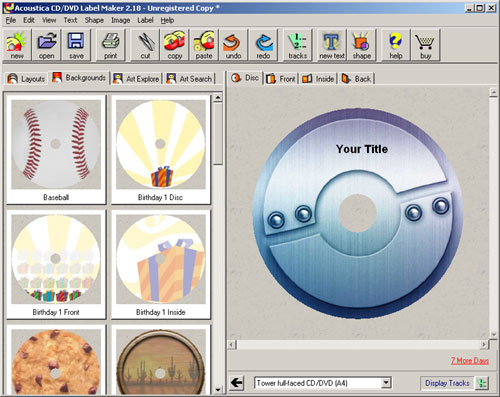Create a new label with the new icon
The image size is (500, 397).
17,45
